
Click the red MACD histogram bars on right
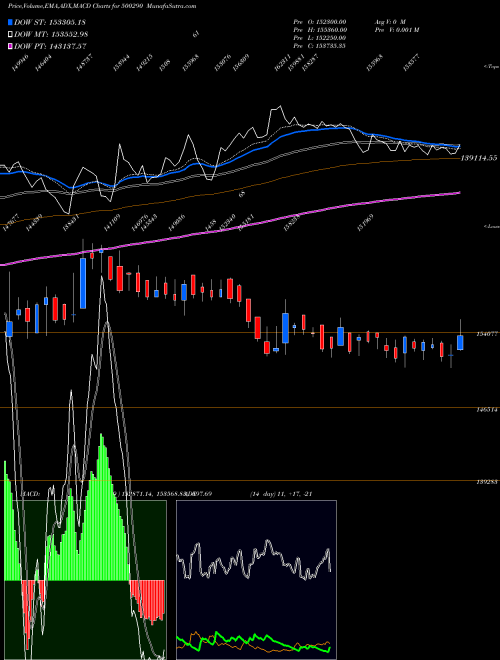[147, 602]
